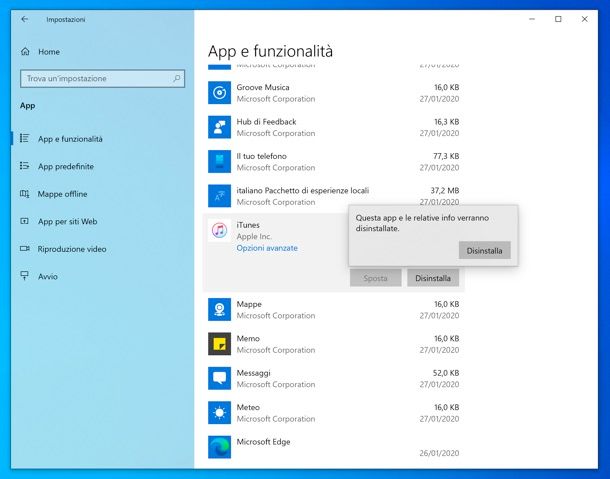Click the Il tuo telefono name
610x479 pixels.
(x=261, y=156)
